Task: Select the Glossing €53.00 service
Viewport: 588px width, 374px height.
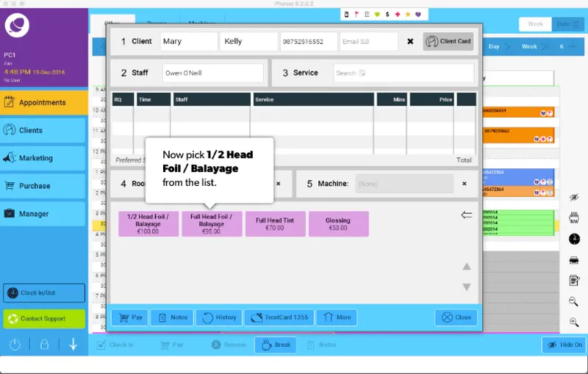Action: tap(339, 223)
